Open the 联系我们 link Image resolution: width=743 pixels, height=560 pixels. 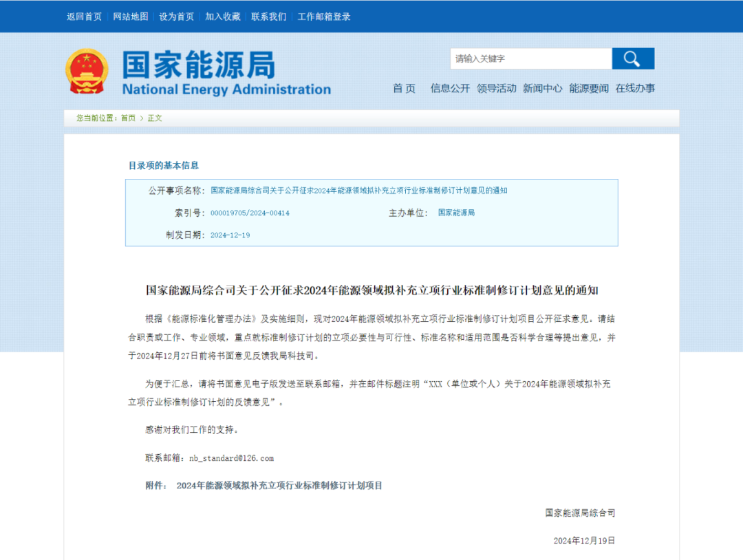(x=269, y=17)
